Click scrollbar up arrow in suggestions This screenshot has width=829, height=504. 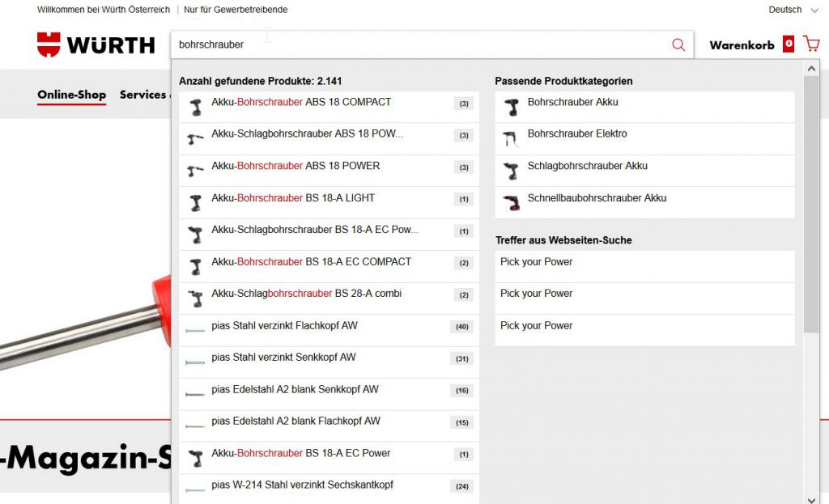click(x=811, y=69)
